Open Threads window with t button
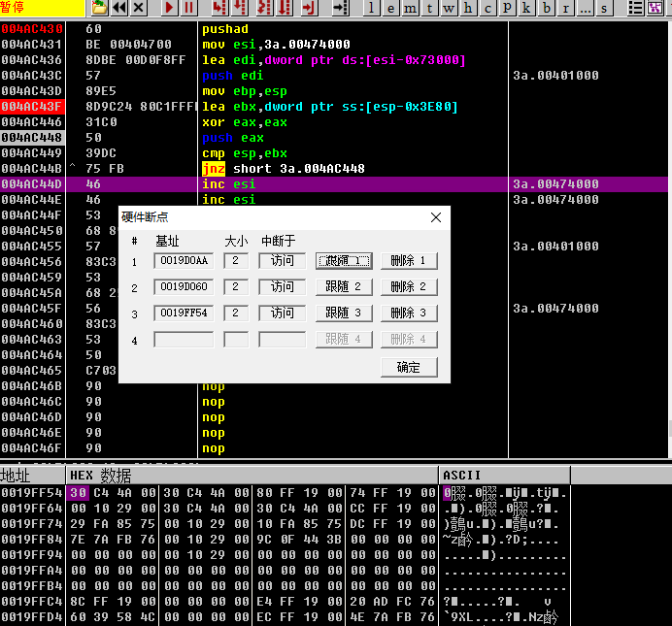This screenshot has width=672, height=626. click(429, 8)
